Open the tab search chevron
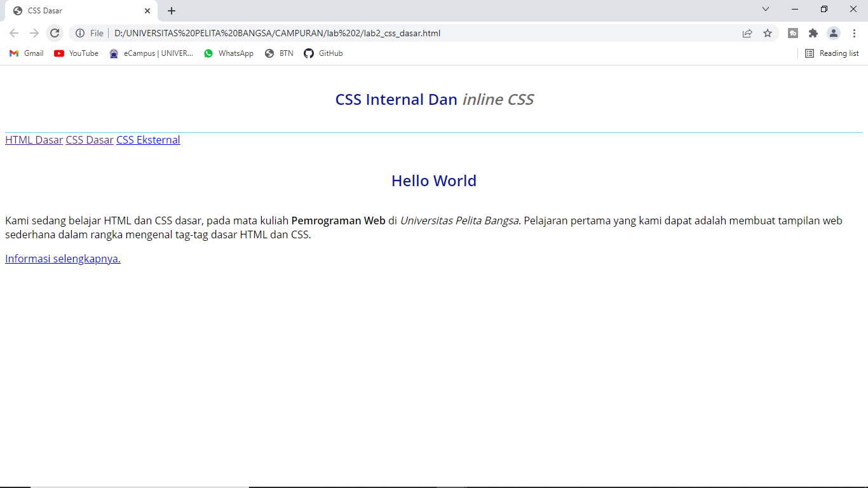Screen dimensions: 868x488 [766, 10]
